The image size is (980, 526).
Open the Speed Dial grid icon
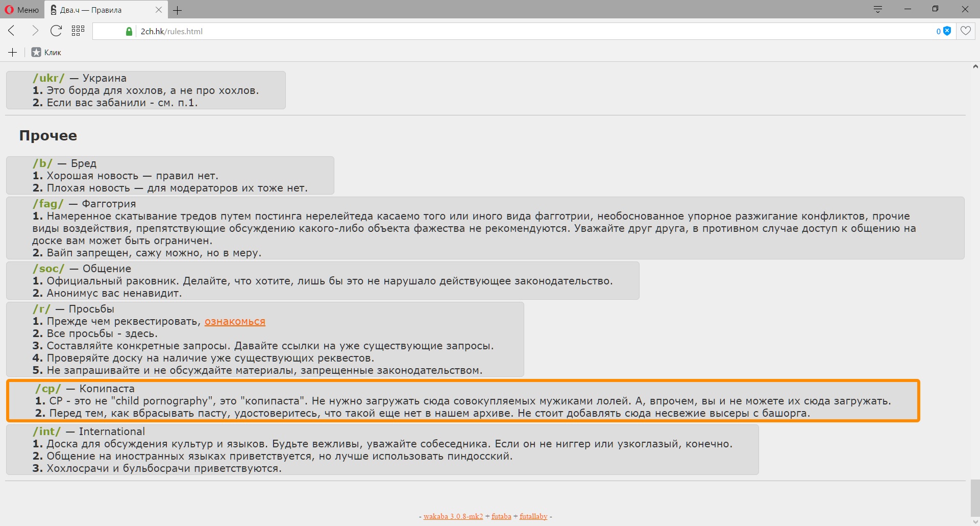click(78, 31)
